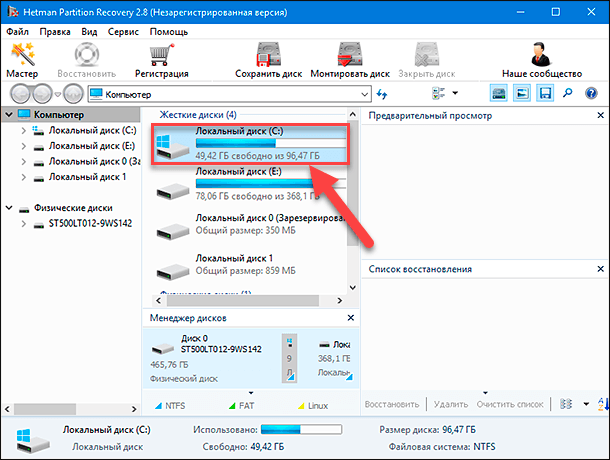Close Менеджер дисков panel
The image size is (610, 460).
(351, 318)
